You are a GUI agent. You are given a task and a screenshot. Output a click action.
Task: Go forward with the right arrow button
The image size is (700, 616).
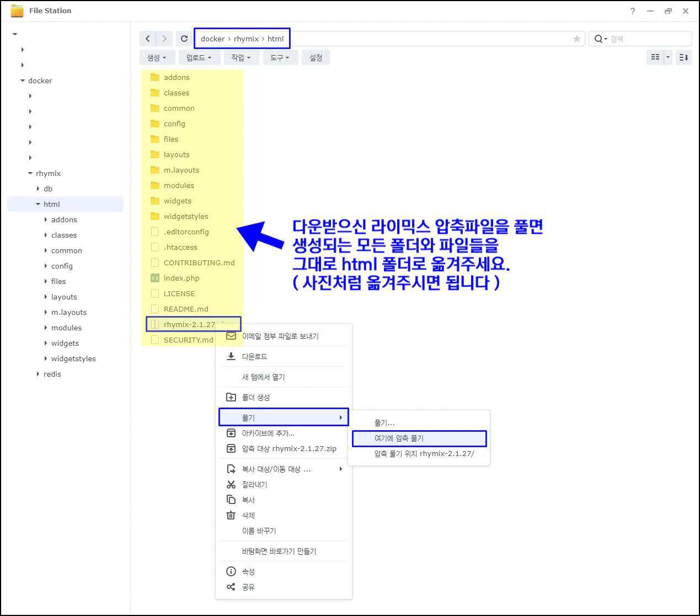point(164,39)
